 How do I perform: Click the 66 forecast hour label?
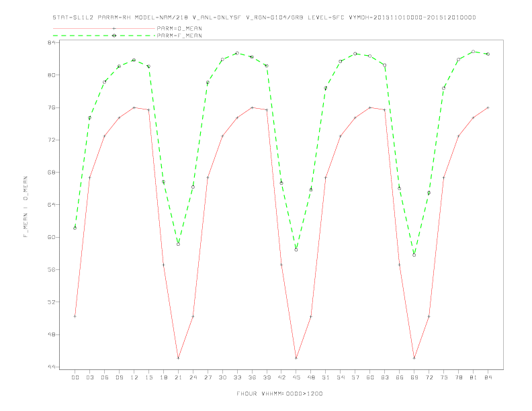(x=400, y=377)
